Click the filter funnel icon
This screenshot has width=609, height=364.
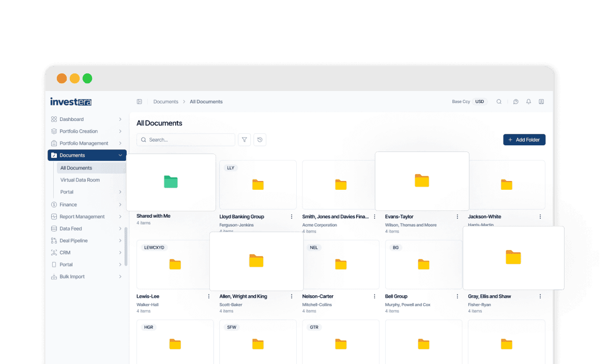[x=245, y=140]
